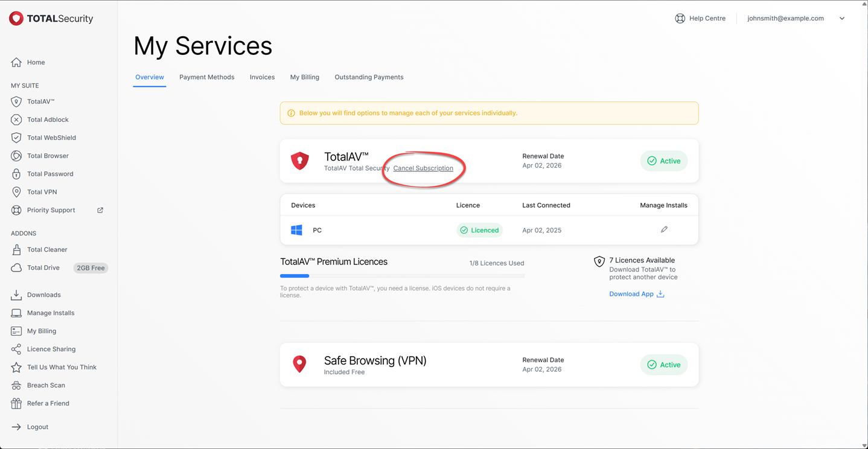Click 'Included Free' under Safe Browsing
This screenshot has height=449, width=868.
click(344, 372)
